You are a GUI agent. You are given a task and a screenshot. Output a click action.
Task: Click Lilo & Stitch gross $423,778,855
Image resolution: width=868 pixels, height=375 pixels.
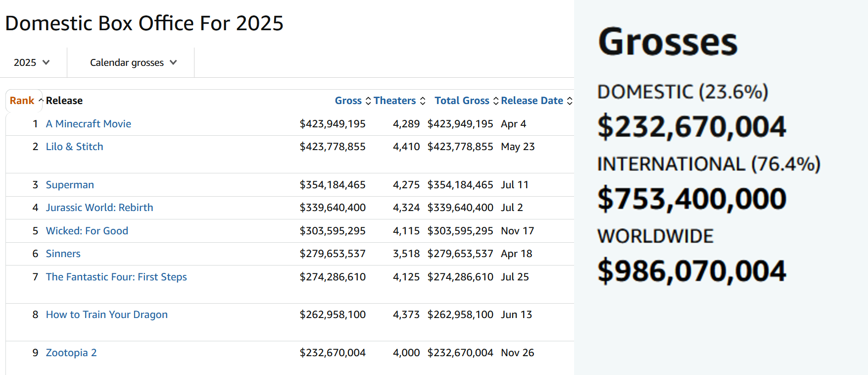pyautogui.click(x=333, y=147)
